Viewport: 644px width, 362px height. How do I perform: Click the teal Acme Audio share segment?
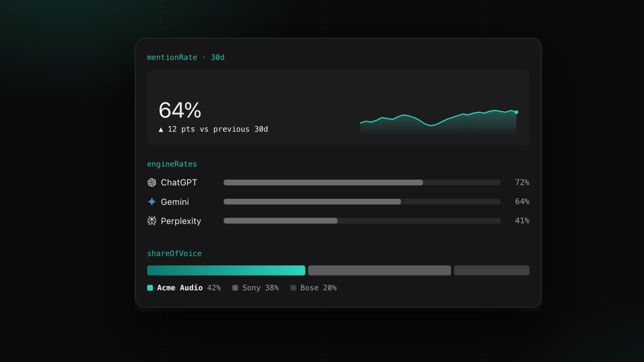pos(226,270)
